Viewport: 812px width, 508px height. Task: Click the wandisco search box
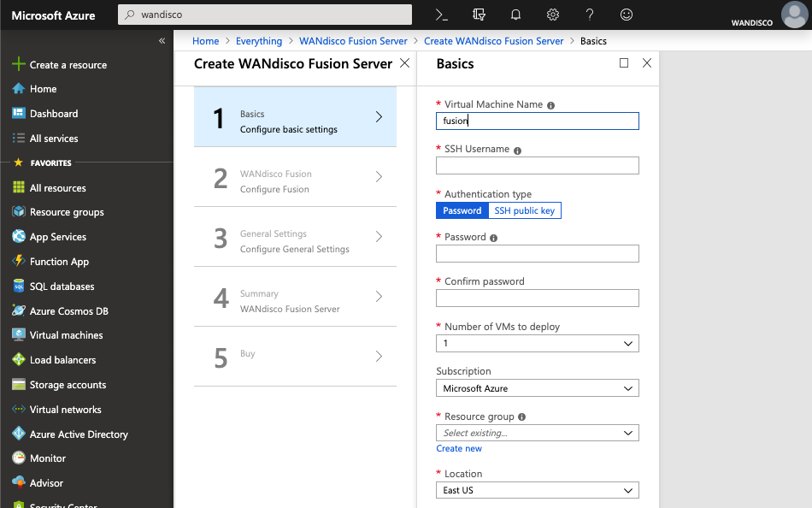click(x=265, y=15)
